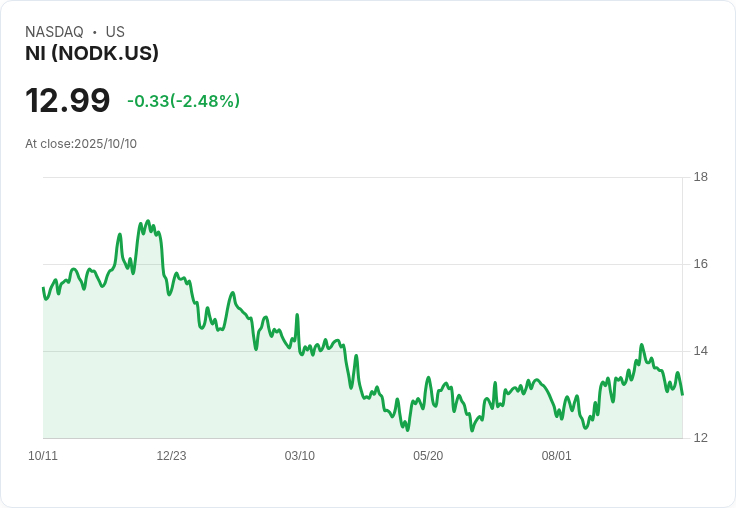Click the 14 y-axis price label
Viewport: 736px width, 508px height.
point(701,351)
